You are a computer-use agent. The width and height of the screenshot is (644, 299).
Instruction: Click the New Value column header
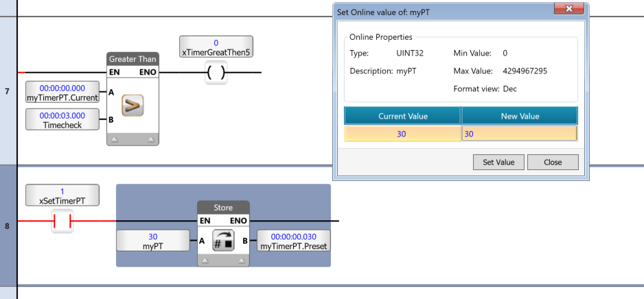point(519,116)
